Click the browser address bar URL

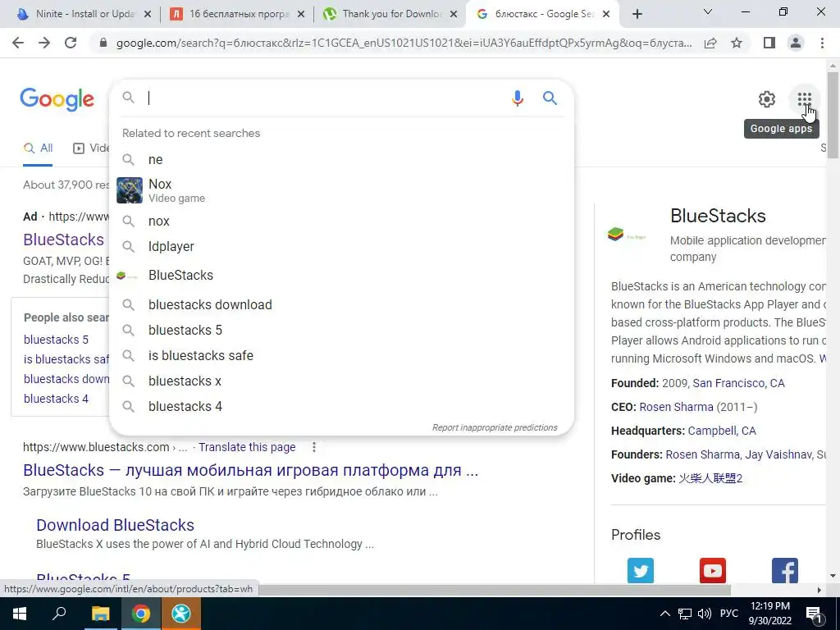(404, 43)
